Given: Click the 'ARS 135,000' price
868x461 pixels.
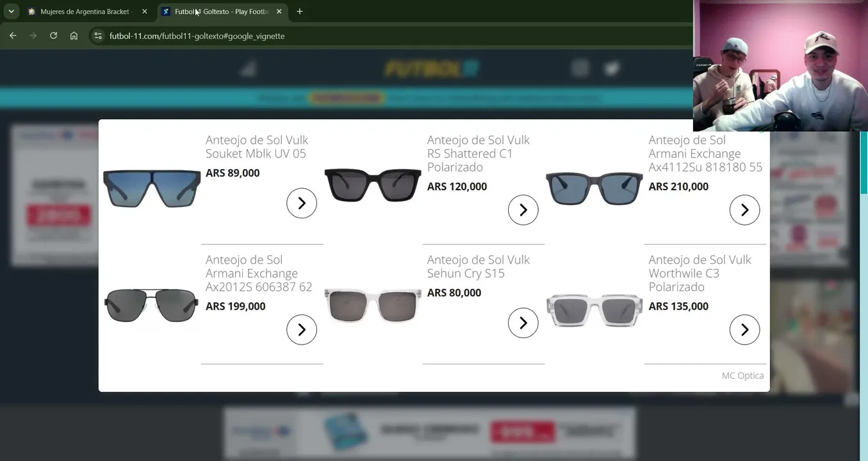Looking at the screenshot, I should tap(678, 306).
